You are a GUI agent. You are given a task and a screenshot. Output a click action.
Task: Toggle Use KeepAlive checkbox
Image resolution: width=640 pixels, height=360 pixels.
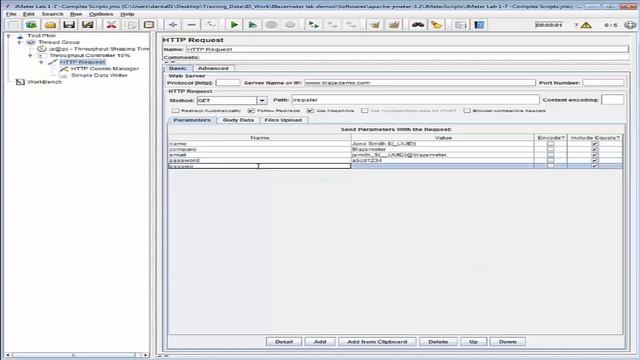point(310,111)
